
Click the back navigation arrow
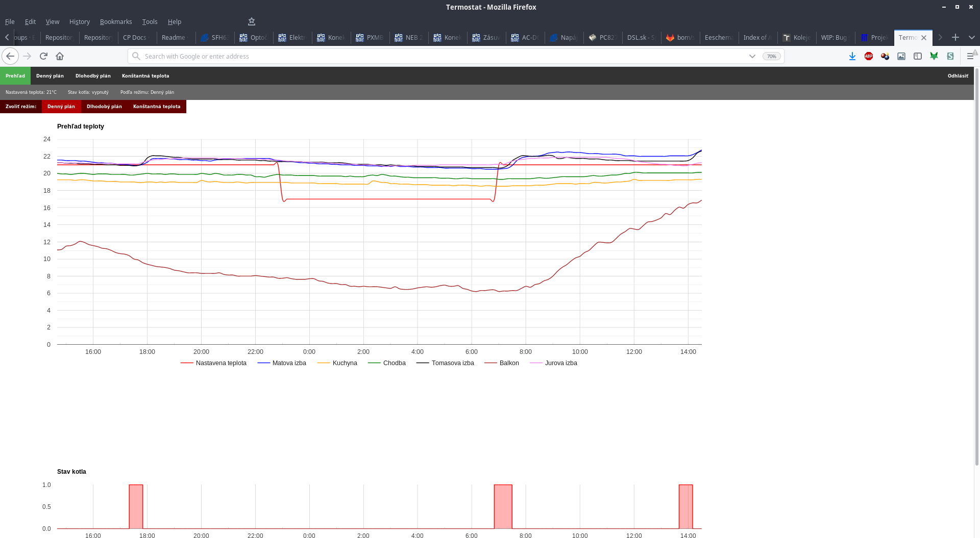click(x=10, y=56)
